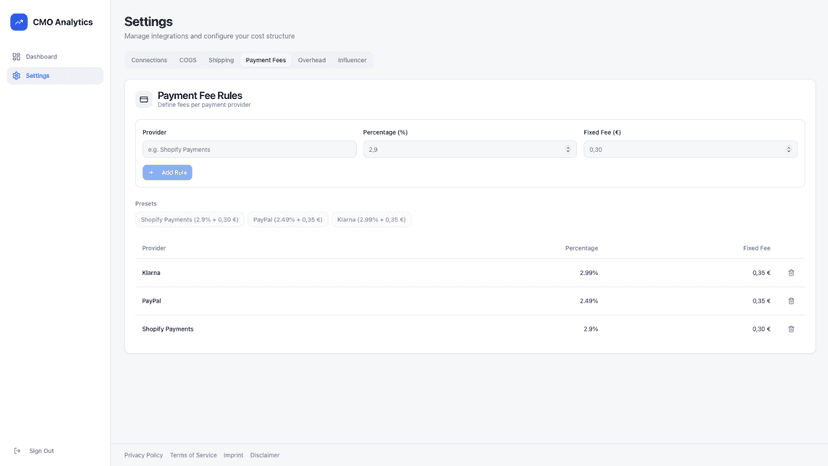Click the 0,30 € fixed fee value
The image size is (828, 466).
pos(761,329)
